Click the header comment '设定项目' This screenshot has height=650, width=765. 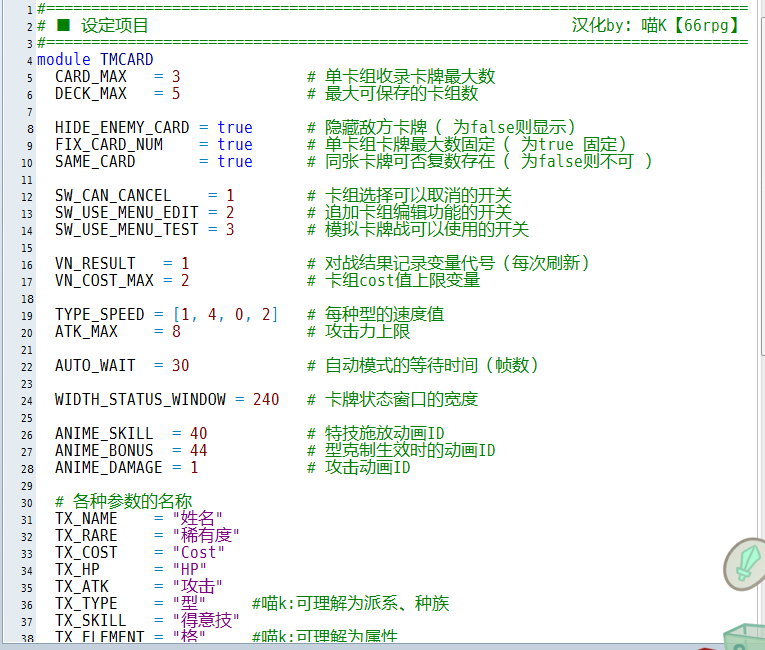click(115, 26)
